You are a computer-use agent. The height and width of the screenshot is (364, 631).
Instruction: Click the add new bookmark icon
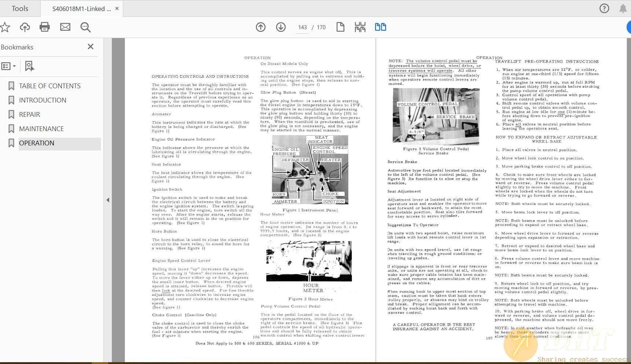[x=29, y=66]
